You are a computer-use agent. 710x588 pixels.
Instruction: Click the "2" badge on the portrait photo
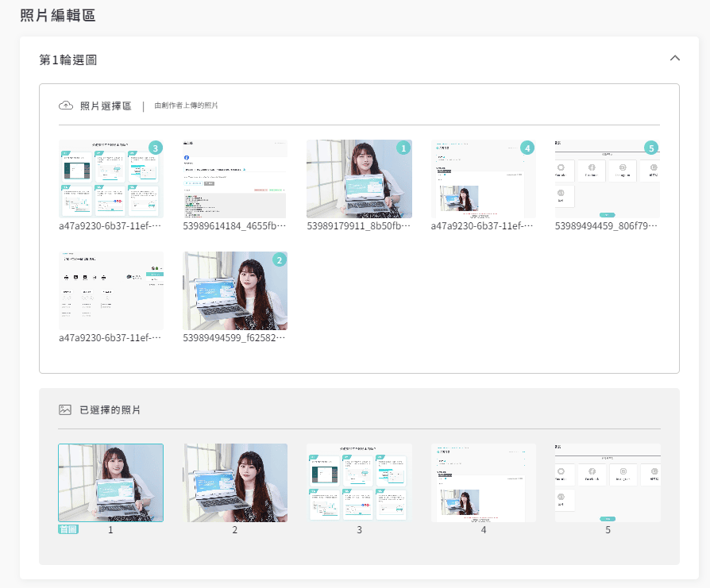278,259
